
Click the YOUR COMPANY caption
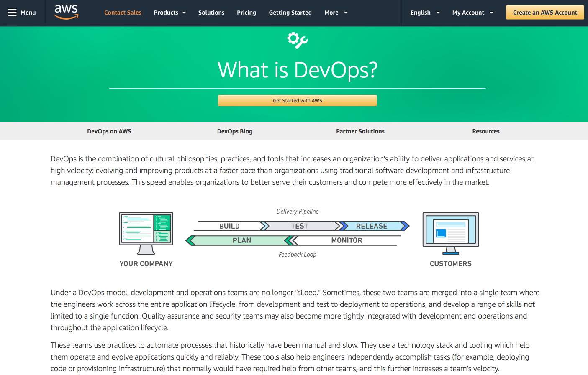click(146, 264)
